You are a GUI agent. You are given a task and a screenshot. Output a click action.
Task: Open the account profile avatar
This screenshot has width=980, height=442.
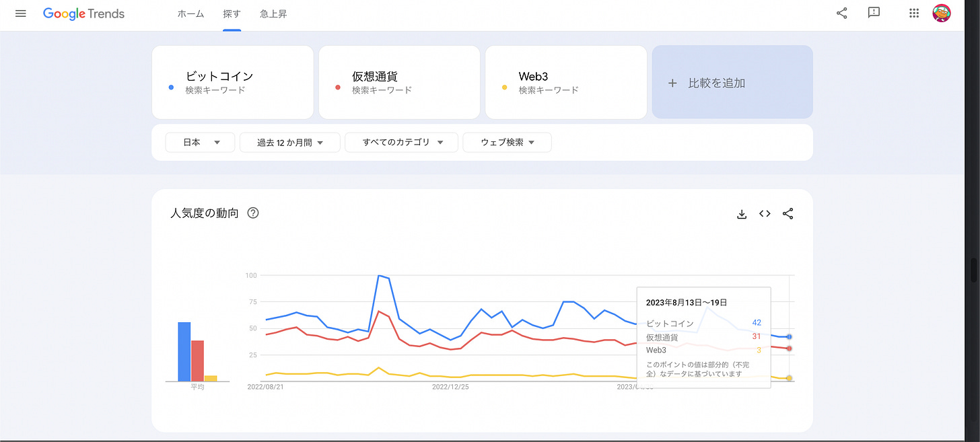click(x=942, y=13)
